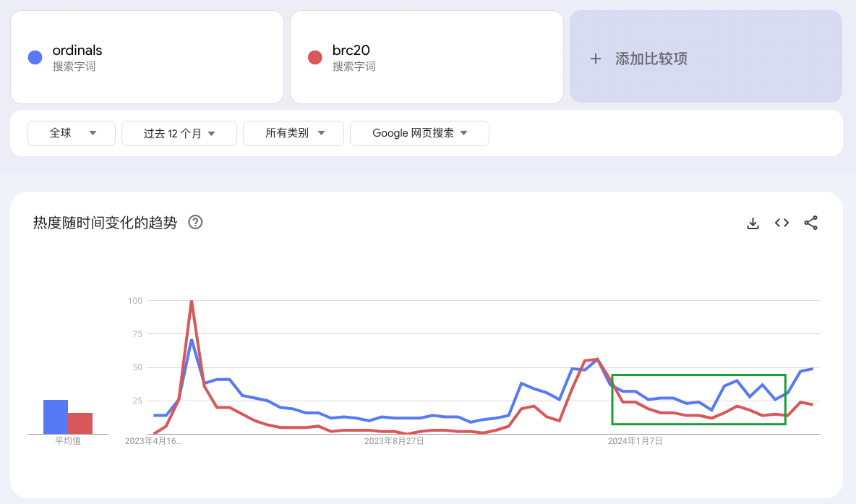Viewport: 856px width, 504px height.
Task: Download the trend chart as CSV
Action: point(753,223)
